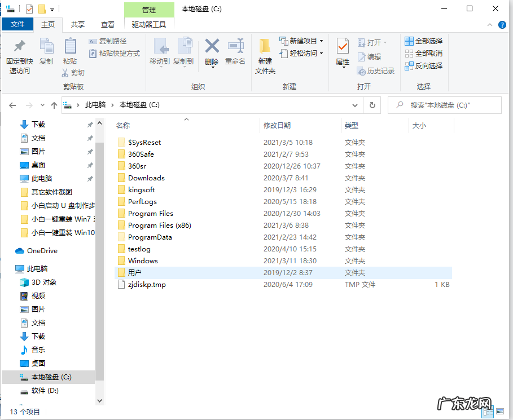Open the address bar dropdown arrow
The image size is (513, 420).
tap(354, 105)
